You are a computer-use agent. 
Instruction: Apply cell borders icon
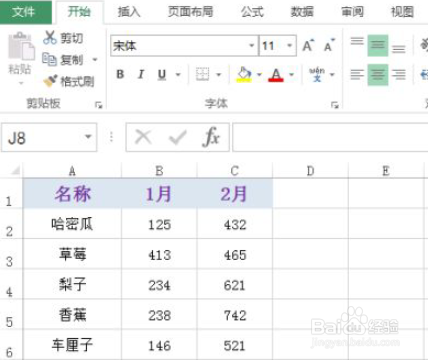[x=202, y=74]
